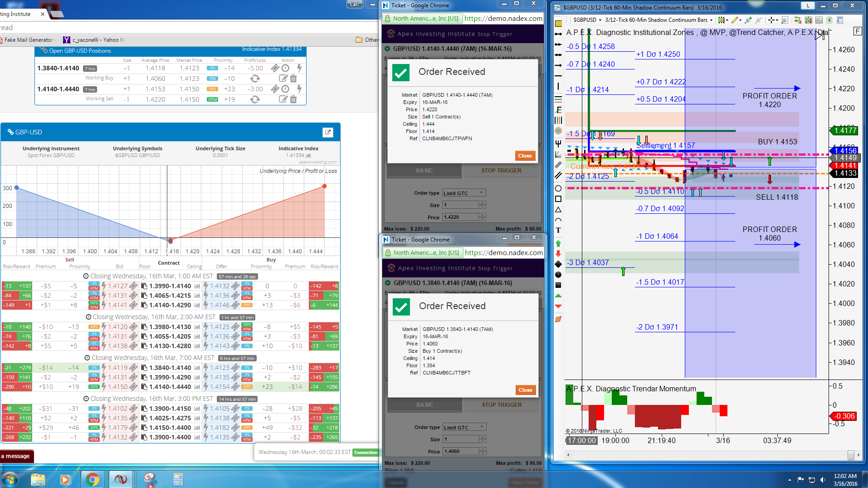Click the clock icon for 1.4140-1.4440 position
Image resolution: width=868 pixels, height=488 pixels.
pos(285,89)
